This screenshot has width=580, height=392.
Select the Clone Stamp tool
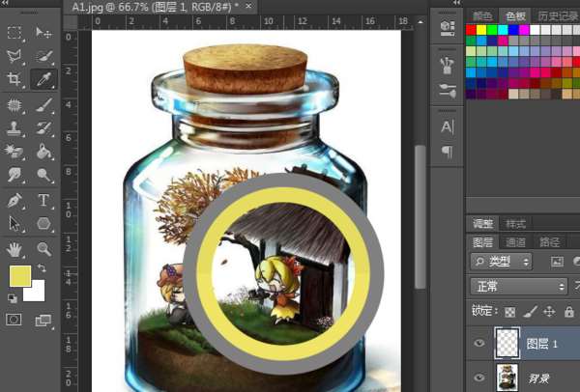(14, 128)
